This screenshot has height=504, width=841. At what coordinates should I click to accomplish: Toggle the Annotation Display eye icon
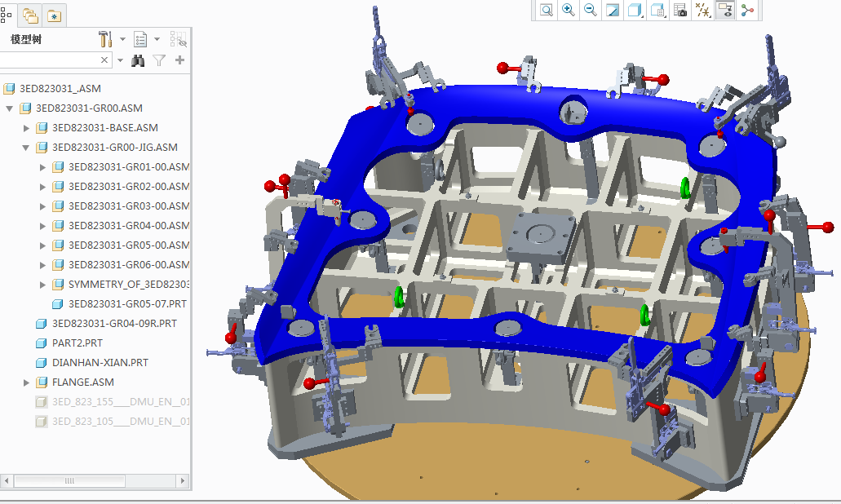[x=725, y=10]
